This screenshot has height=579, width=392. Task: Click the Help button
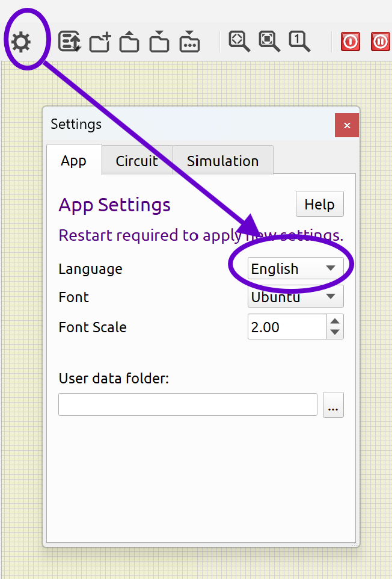tap(320, 204)
